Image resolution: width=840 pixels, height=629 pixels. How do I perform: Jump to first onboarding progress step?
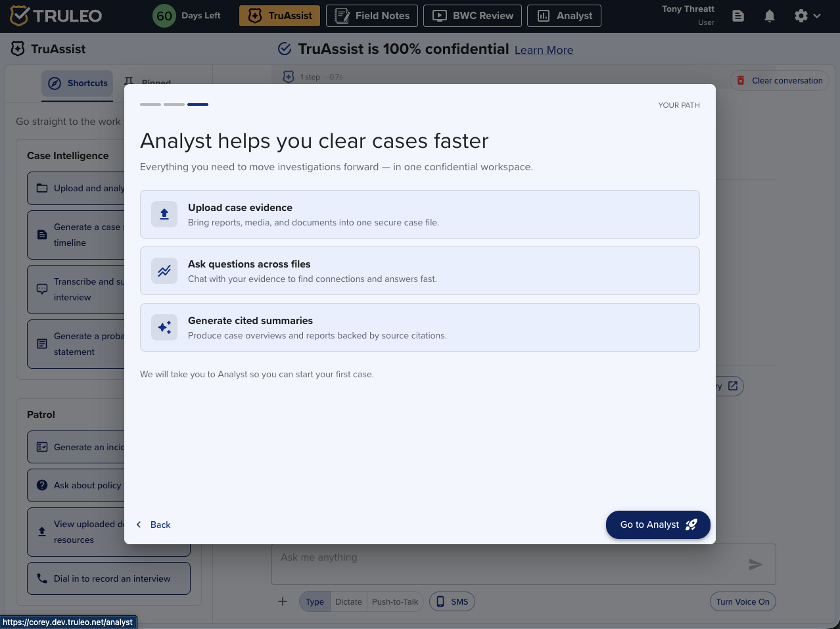151,105
